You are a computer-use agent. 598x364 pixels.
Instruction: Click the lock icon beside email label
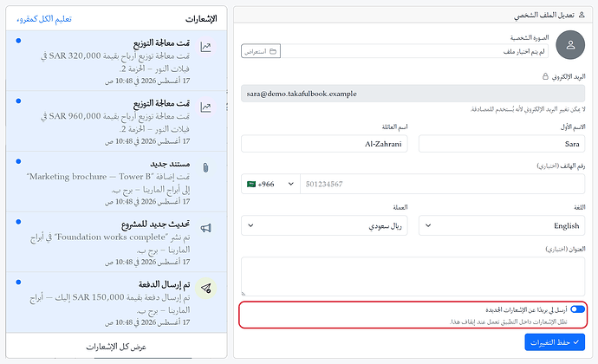coord(545,76)
